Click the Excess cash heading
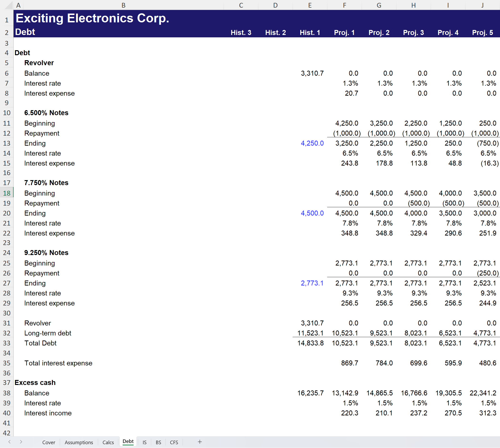 pos(35,383)
